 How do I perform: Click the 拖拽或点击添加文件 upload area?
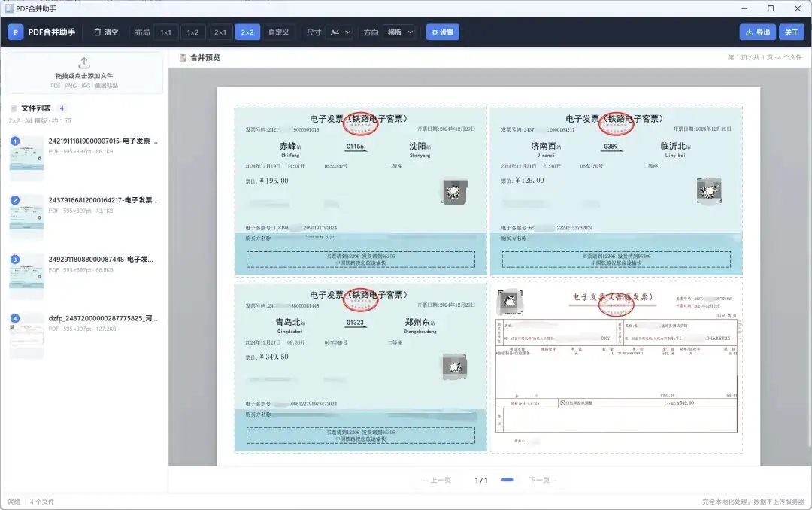(84, 73)
